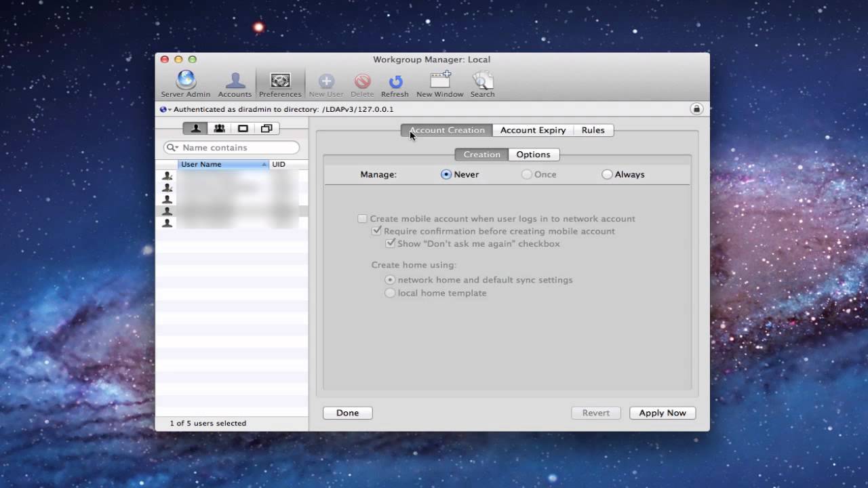Screen dimensions: 868x488
Task: Show the Computer Groups list tab
Action: click(267, 129)
